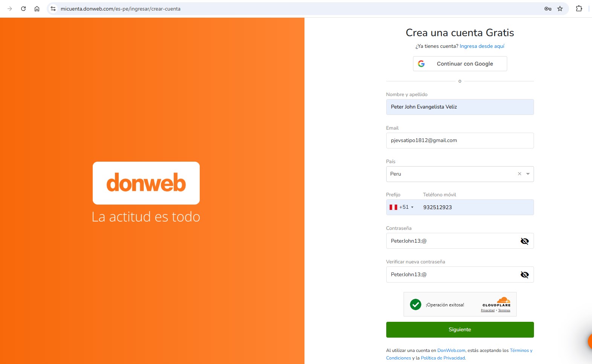Click the donweb logo

click(146, 183)
